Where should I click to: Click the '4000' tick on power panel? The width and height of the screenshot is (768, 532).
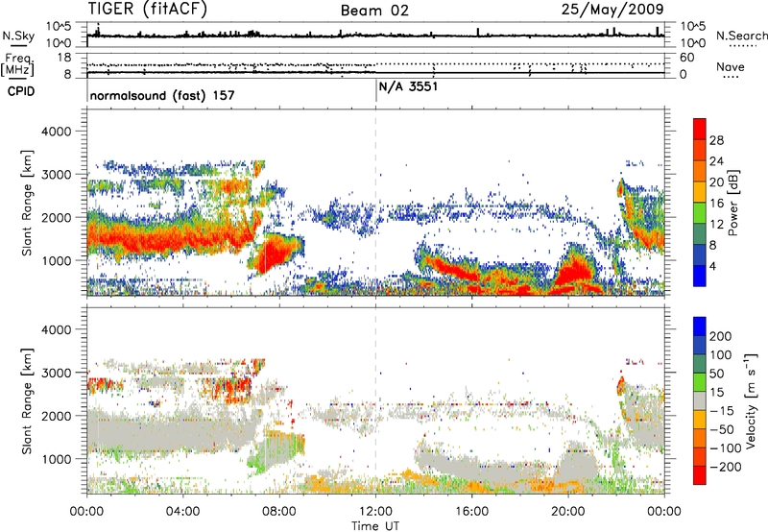56,132
